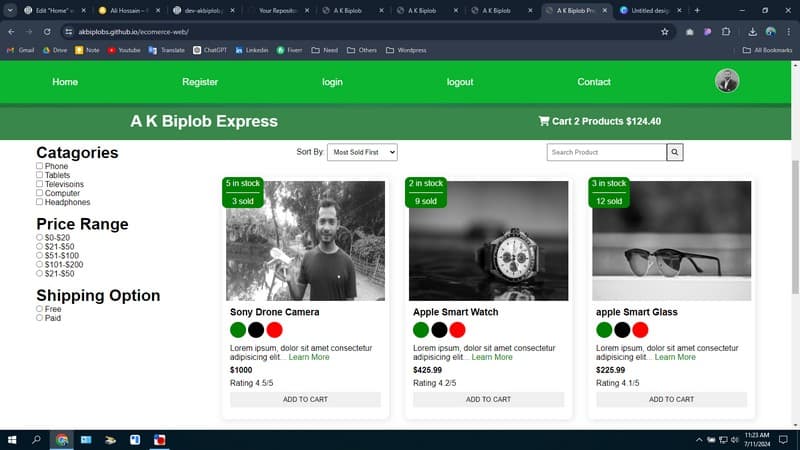The height and width of the screenshot is (450, 800).
Task: Switch to the Untitled design browser tab
Action: [649, 10]
